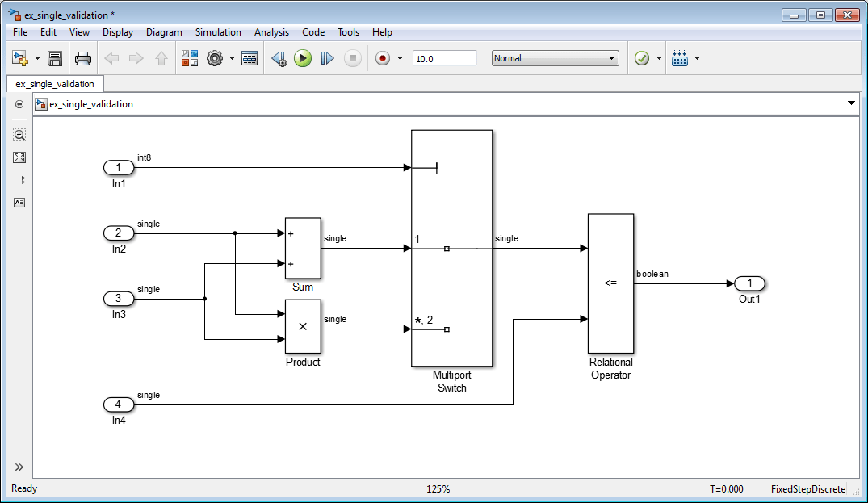Image resolution: width=868 pixels, height=503 pixels.
Task: Expand the model path breadcrumb dropdown
Action: [x=851, y=103]
